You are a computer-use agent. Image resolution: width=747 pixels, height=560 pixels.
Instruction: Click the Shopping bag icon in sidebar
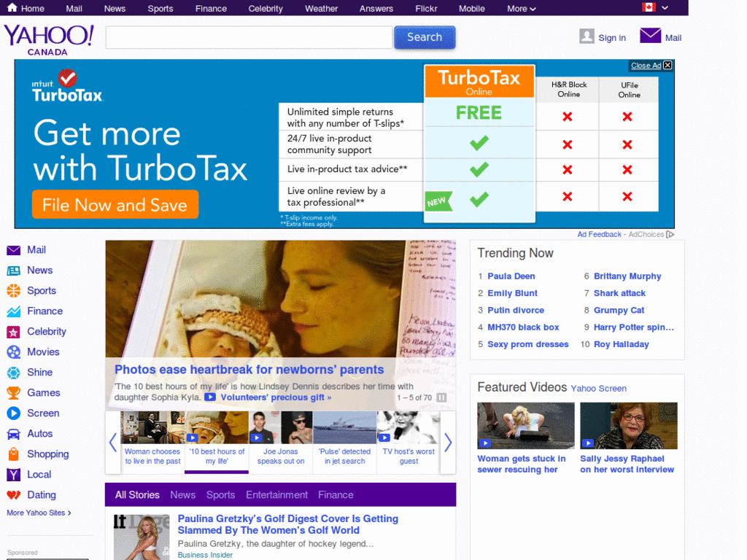(13, 454)
